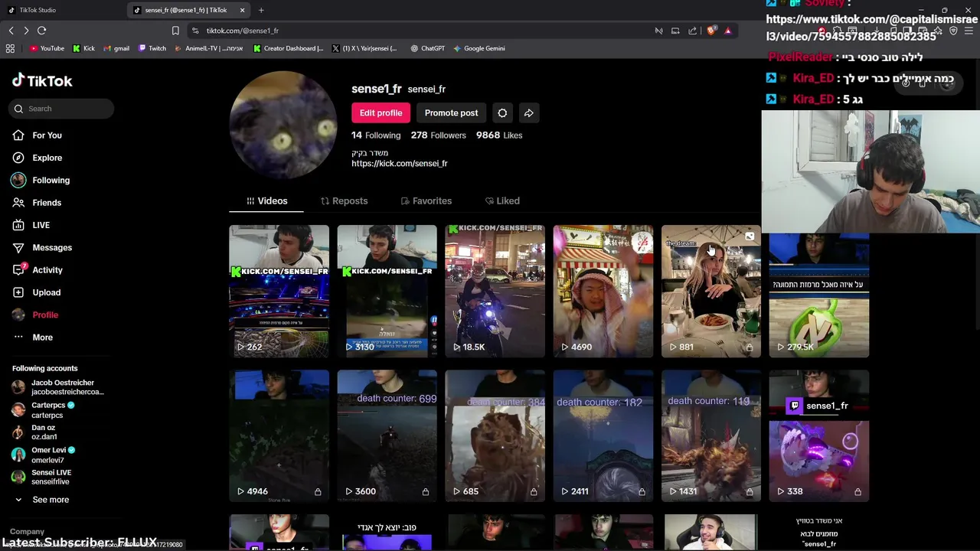
Task: Open the Explore page
Action: coord(47,158)
